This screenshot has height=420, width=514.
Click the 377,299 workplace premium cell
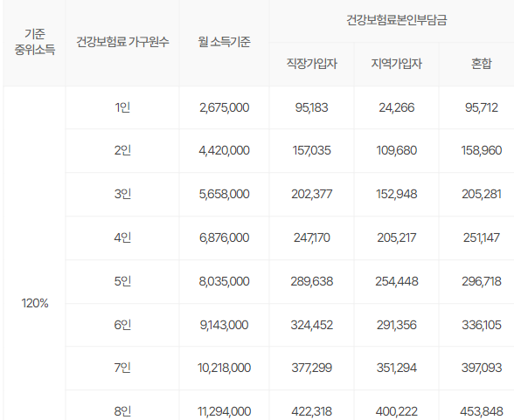[312, 368]
